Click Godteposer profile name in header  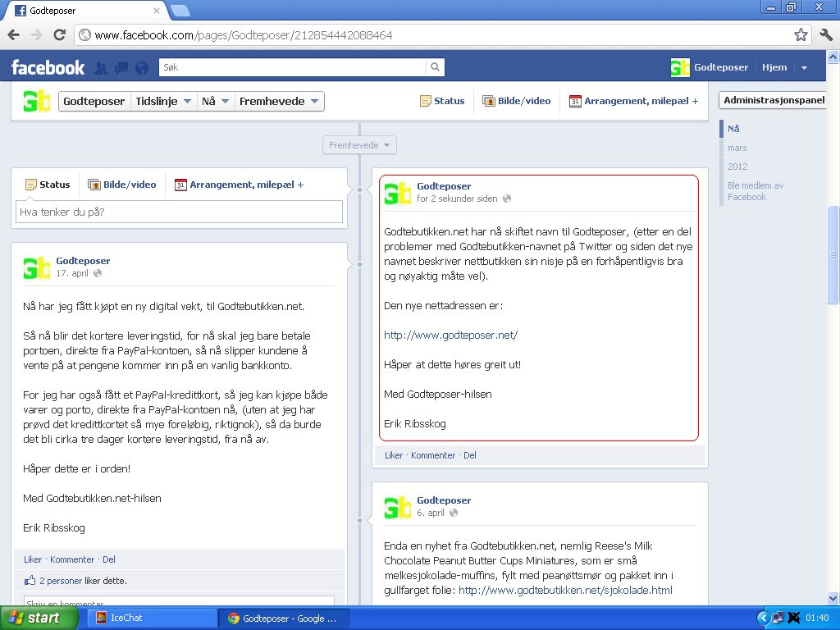pyautogui.click(x=721, y=67)
